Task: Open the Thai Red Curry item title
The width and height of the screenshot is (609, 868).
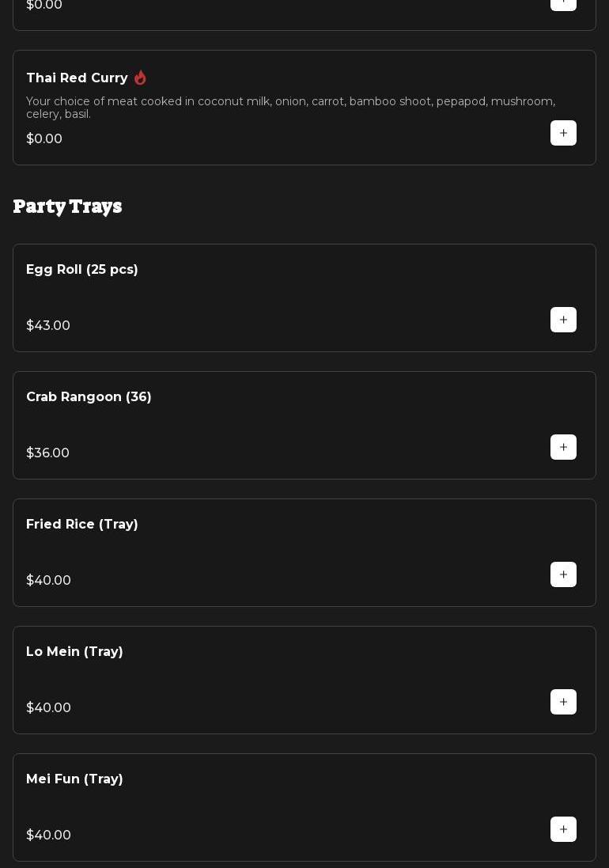Action: click(x=77, y=78)
